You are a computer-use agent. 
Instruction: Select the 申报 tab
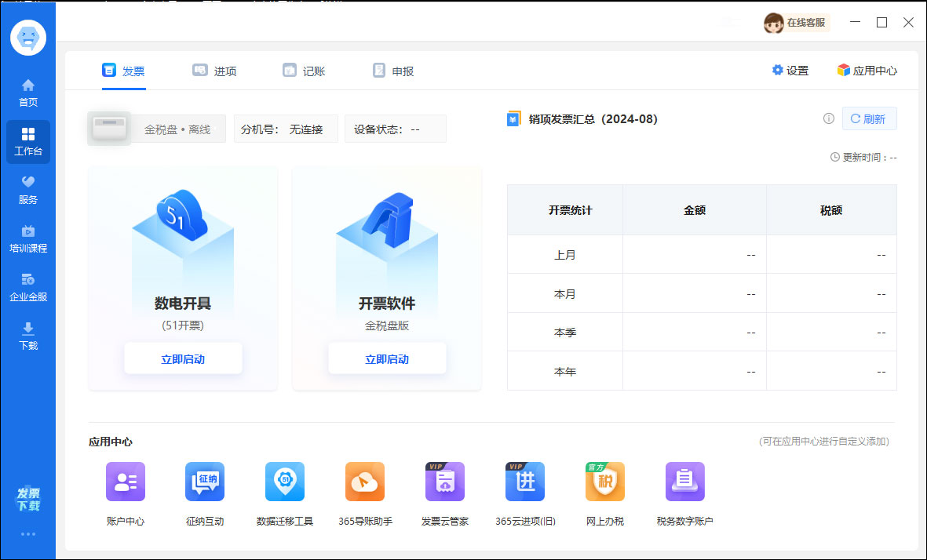pyautogui.click(x=393, y=71)
